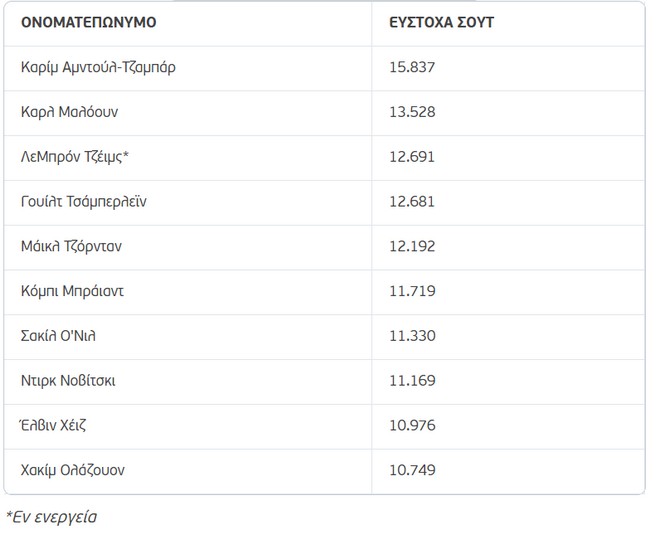The height and width of the screenshot is (535, 660).
Task: Select the Καρλ Μαλόουν row name
Action: 69,112
